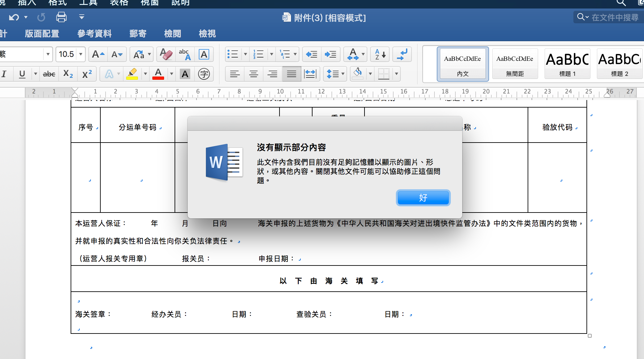
Task: Click the clear formatting eraser icon
Action: point(166,54)
